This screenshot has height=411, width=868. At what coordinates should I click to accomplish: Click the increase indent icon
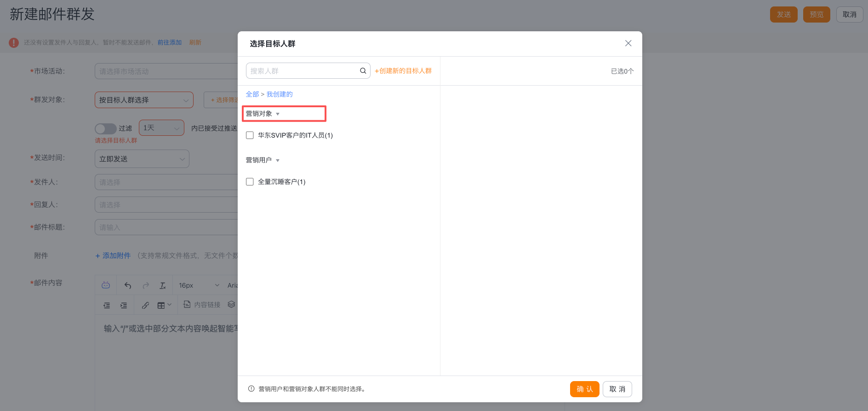point(124,305)
